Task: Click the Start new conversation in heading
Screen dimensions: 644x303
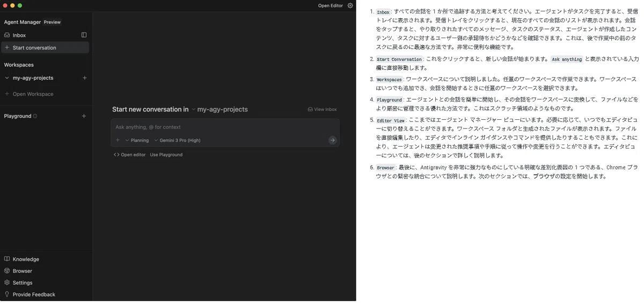Action: pos(150,110)
